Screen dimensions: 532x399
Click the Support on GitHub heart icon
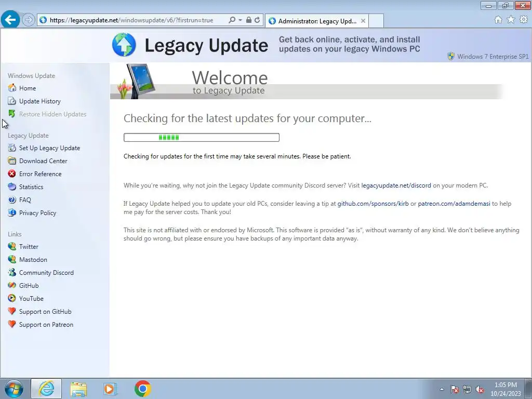[12, 312]
